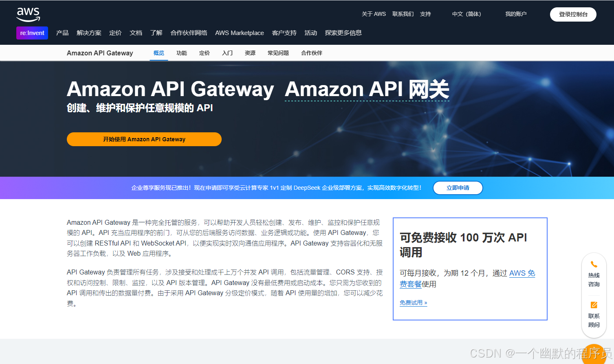Open the 文档 menu item

[136, 33]
